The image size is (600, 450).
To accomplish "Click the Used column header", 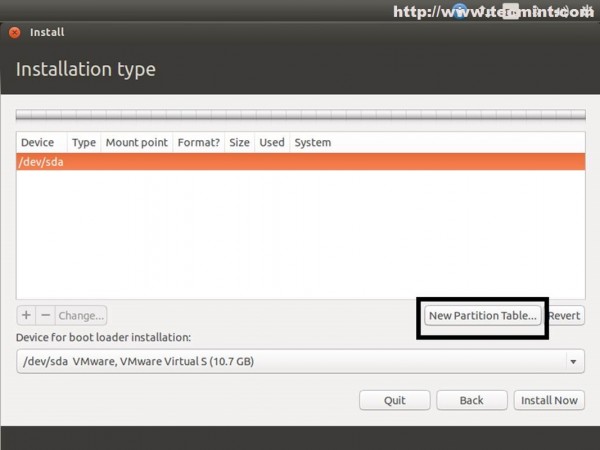I will tap(272, 142).
